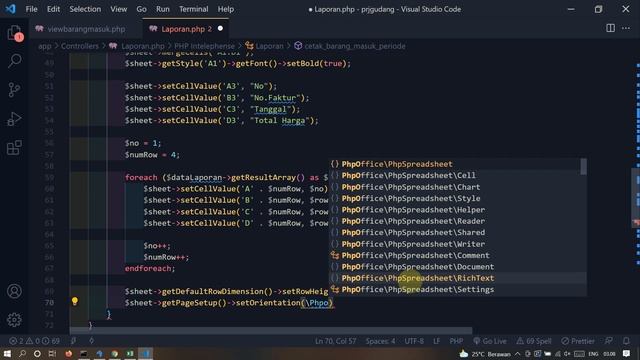Open the editor More Actions ellipsis
The width and height of the screenshot is (640, 360).
click(x=626, y=28)
